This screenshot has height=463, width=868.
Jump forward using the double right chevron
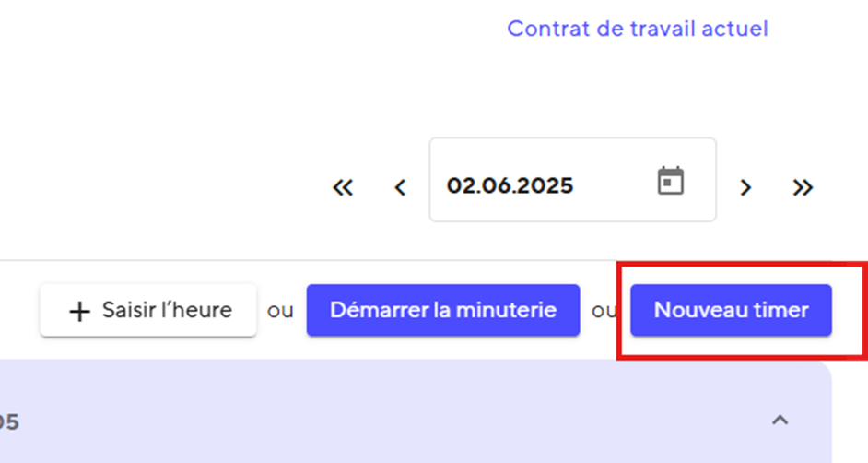point(803,187)
